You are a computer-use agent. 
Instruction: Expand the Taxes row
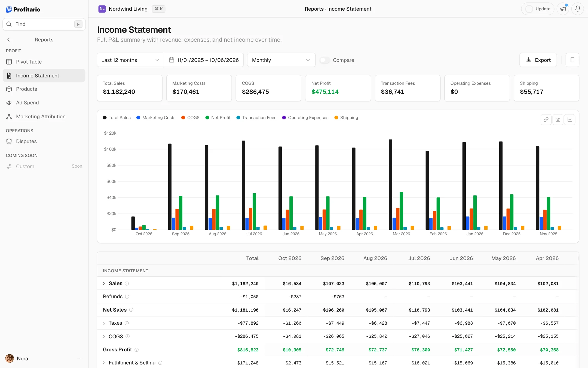point(104,323)
